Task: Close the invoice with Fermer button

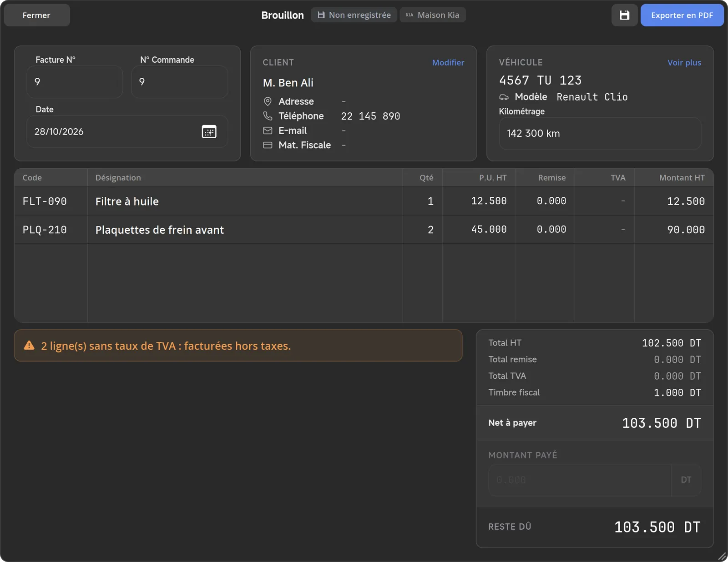Action: (x=37, y=15)
